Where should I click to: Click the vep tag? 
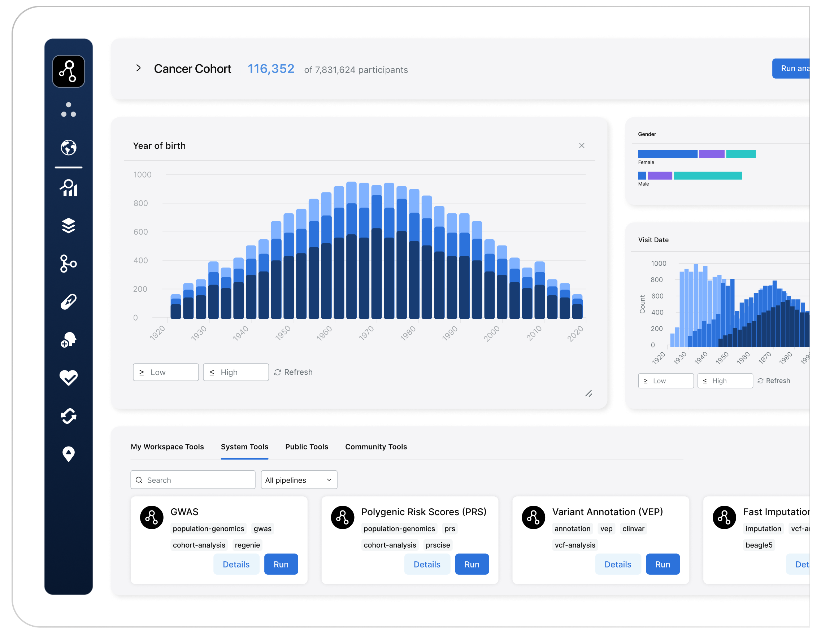coord(607,528)
